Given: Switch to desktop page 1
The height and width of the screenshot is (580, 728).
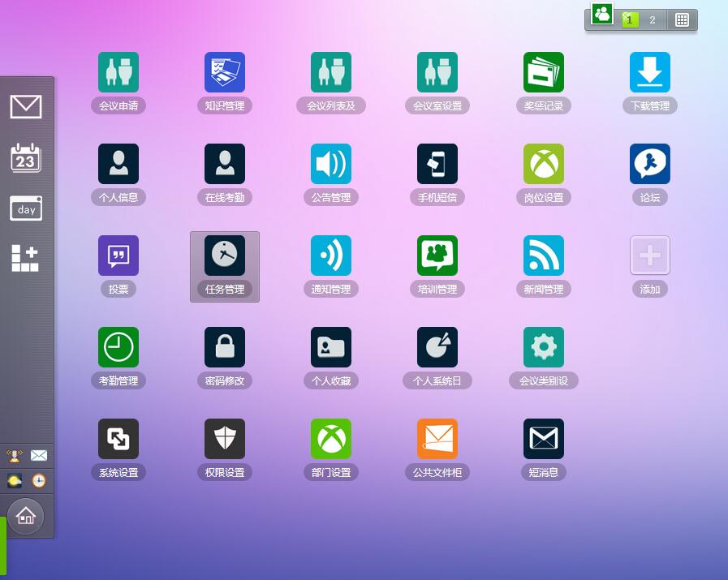Looking at the screenshot, I should pos(630,19).
